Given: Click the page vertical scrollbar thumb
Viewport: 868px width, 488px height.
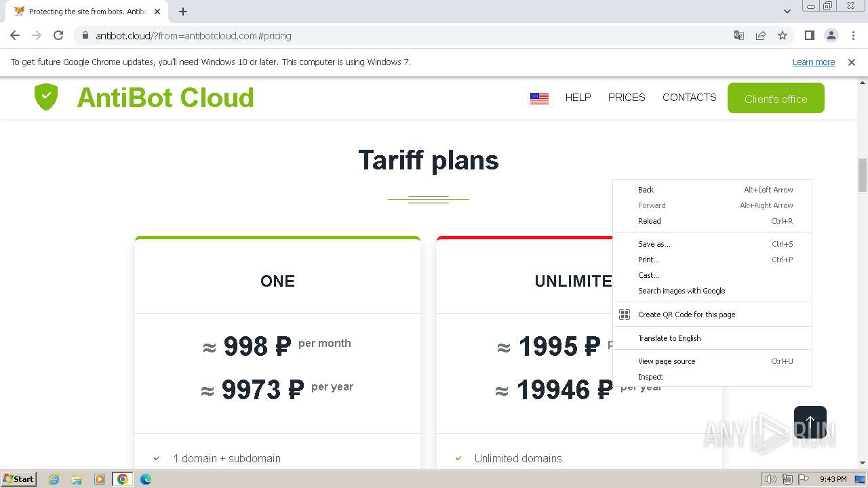Looking at the screenshot, I should point(863,175).
